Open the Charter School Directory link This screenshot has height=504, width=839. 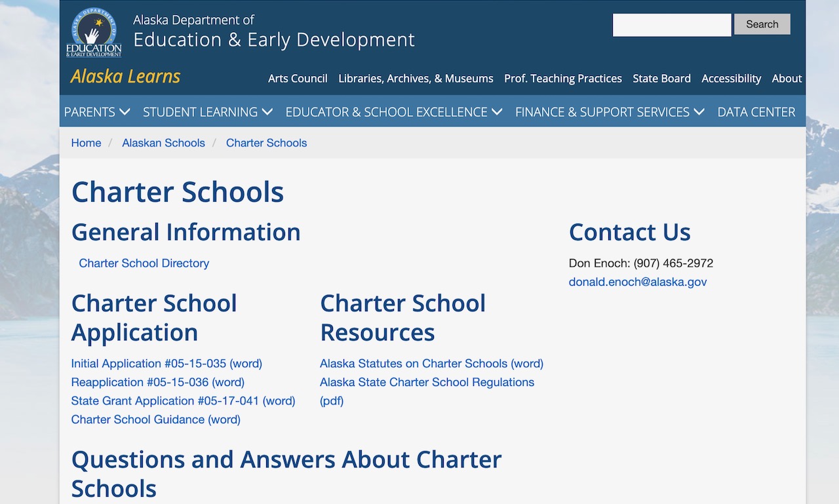click(144, 263)
